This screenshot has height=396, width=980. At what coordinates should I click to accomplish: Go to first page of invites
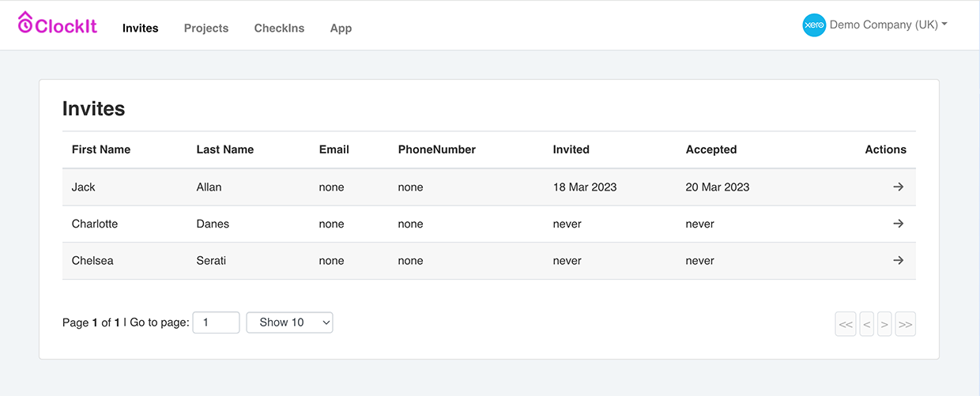click(x=846, y=324)
